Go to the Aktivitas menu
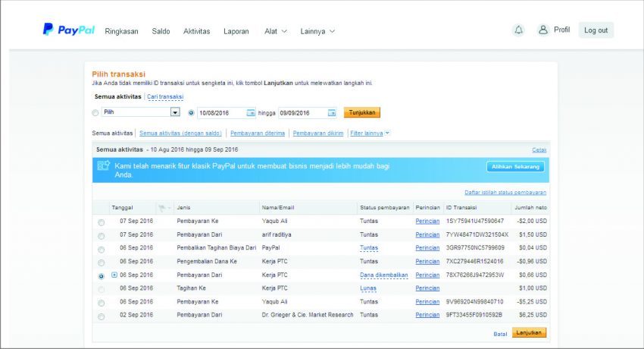Image resolution: width=644 pixels, height=349 pixels. (x=196, y=31)
